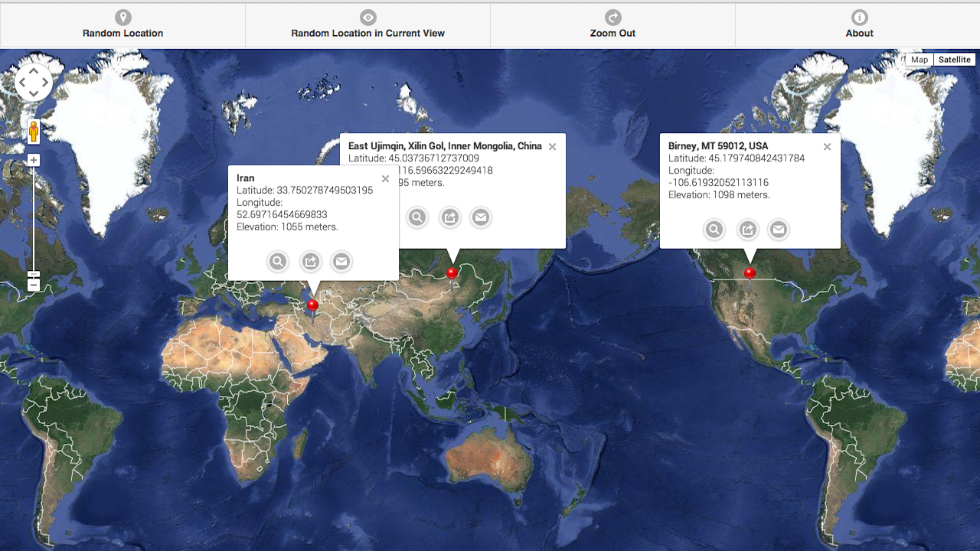Image resolution: width=980 pixels, height=551 pixels.
Task: Click the email icon in the Birney popup
Action: pos(778,229)
